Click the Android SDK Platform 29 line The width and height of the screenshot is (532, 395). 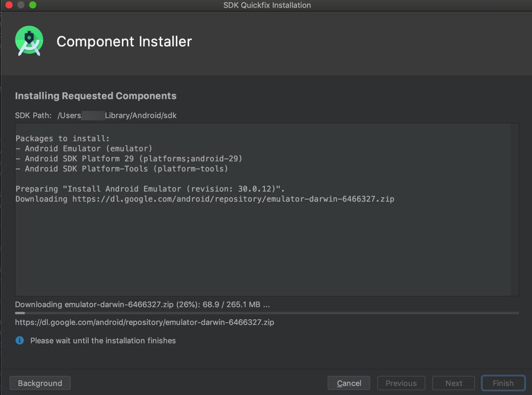tap(129, 158)
